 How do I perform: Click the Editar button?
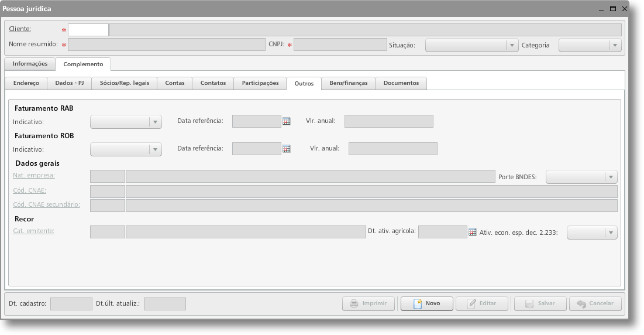coord(482,303)
